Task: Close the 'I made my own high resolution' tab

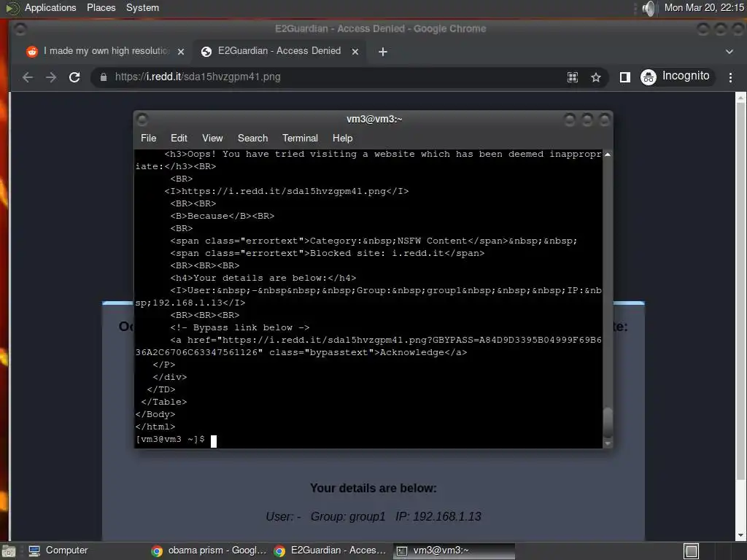Action: click(x=181, y=52)
